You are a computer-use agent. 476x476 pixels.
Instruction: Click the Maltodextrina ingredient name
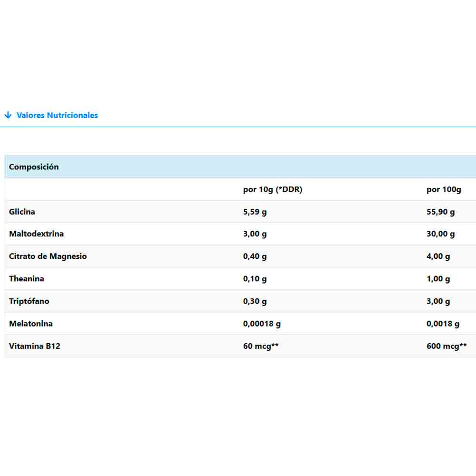pyautogui.click(x=36, y=234)
